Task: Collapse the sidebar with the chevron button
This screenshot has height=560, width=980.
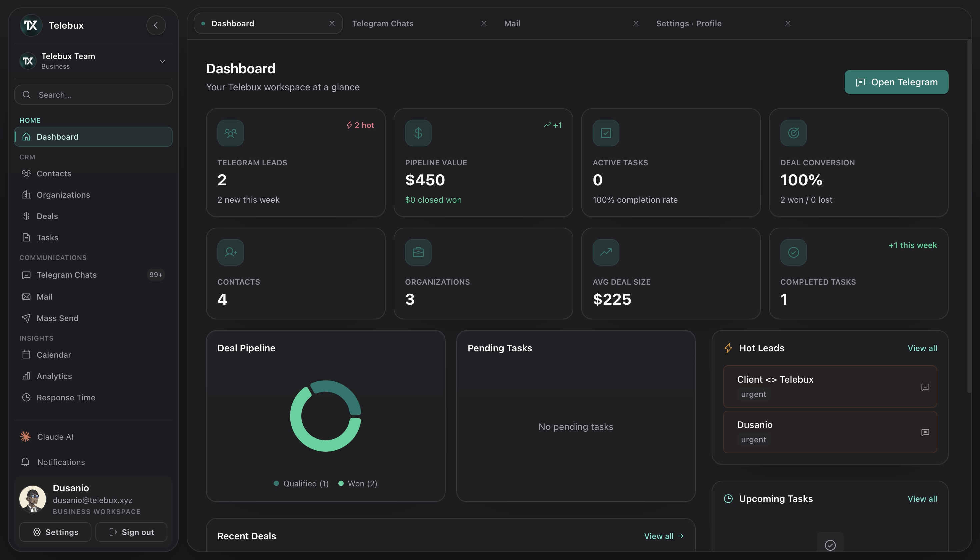Action: 156,25
